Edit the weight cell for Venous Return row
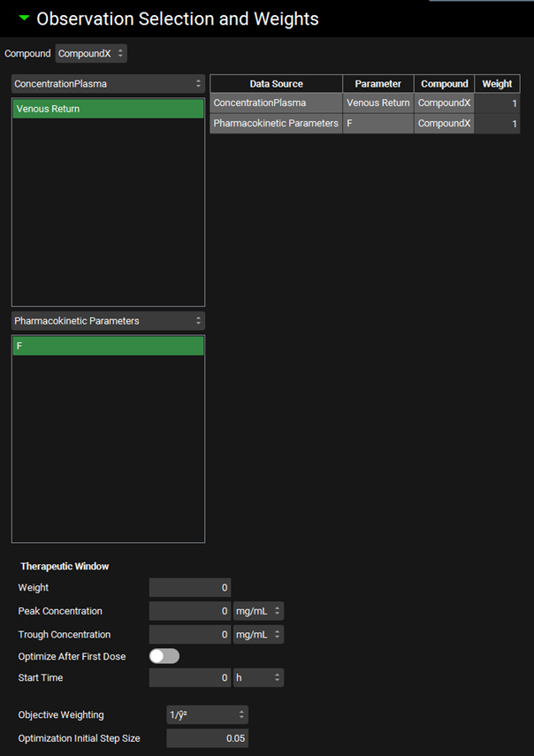The image size is (534, 756). (497, 103)
